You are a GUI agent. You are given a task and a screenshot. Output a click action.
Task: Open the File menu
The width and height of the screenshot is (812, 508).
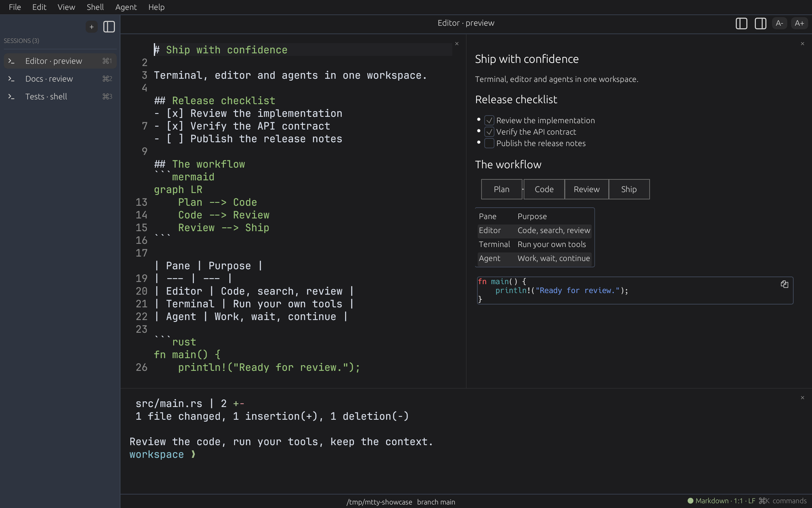pos(15,7)
